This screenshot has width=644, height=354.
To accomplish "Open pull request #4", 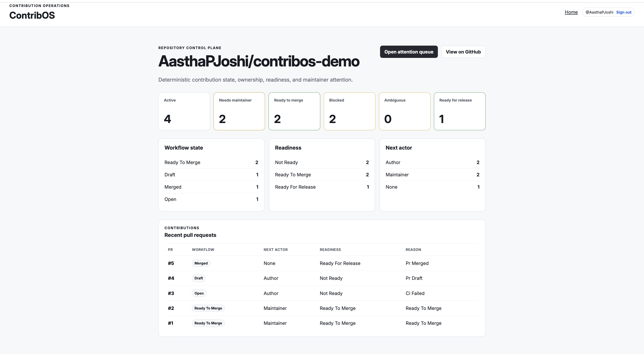I will pos(171,278).
